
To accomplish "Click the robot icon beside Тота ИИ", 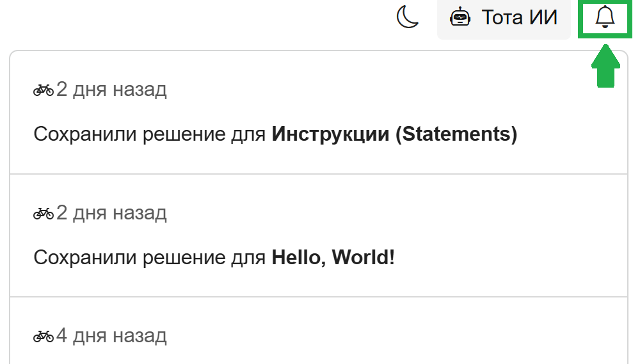I will tap(460, 17).
